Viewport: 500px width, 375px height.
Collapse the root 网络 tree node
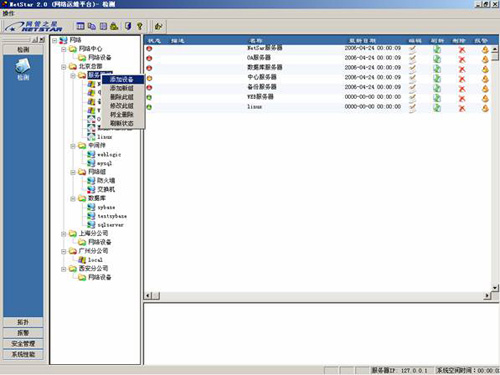click(x=54, y=41)
